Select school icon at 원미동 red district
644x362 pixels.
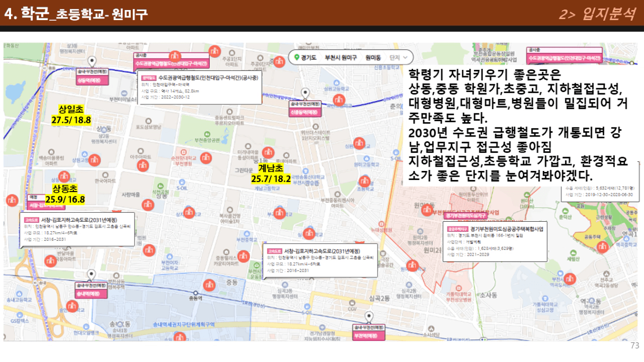[426, 209]
